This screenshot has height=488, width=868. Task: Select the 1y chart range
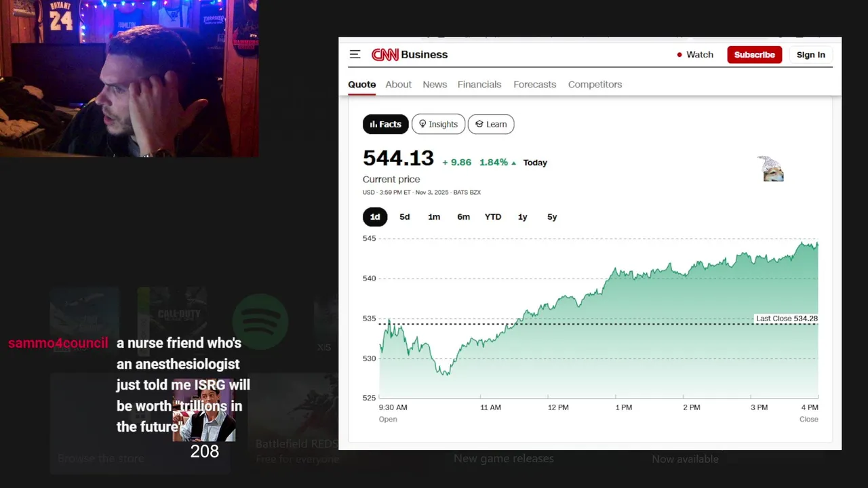point(523,217)
